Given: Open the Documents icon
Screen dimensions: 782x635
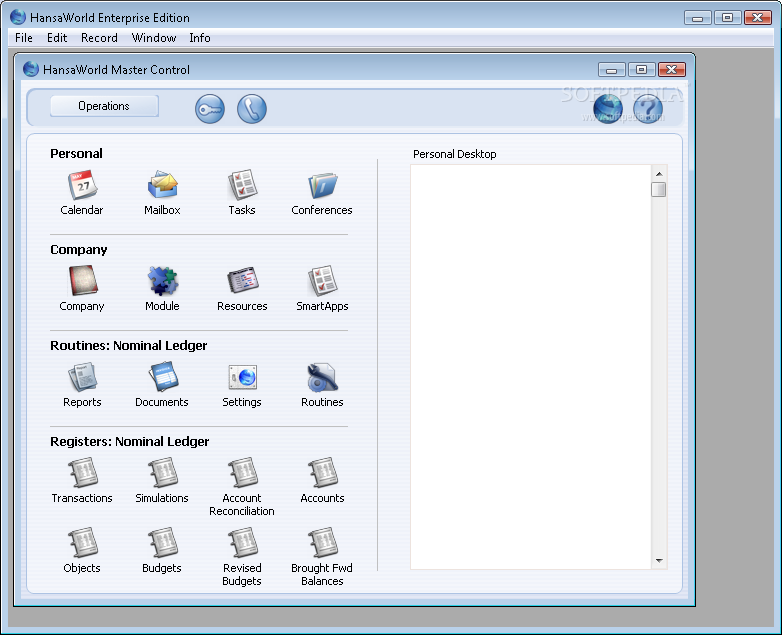Looking at the screenshot, I should click(x=163, y=377).
